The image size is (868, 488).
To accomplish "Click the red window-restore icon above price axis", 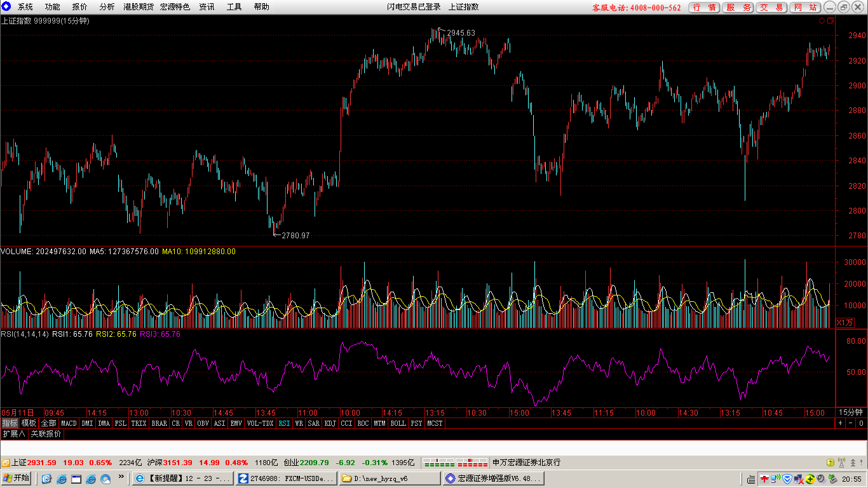I will [x=830, y=21].
